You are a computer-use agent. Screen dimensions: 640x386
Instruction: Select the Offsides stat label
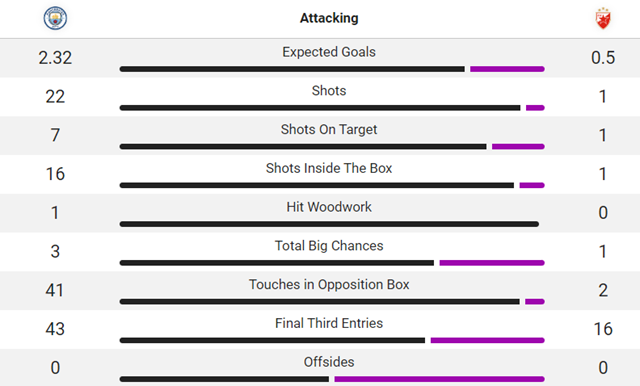[329, 362]
